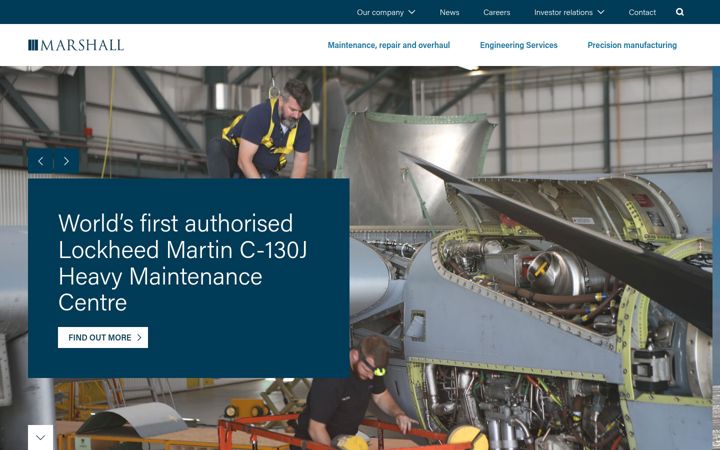The height and width of the screenshot is (450, 720).
Task: Click the FIND OUT MORE button
Action: point(103,338)
